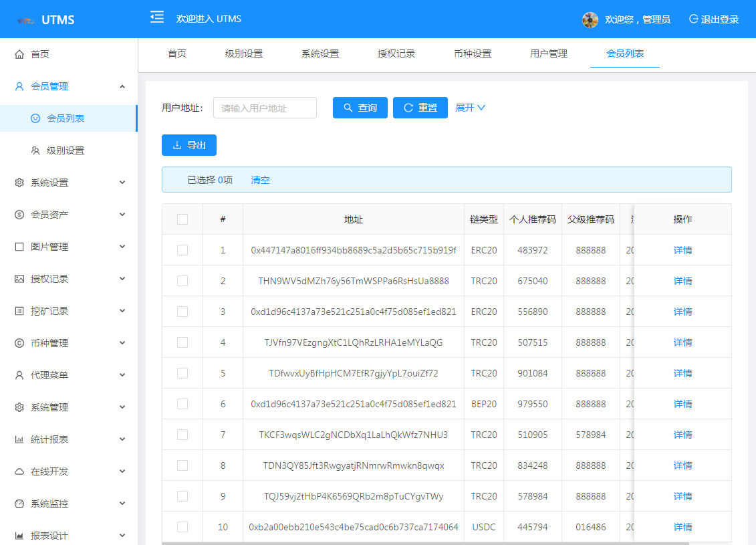Click the logout icon beside 退出登录

[x=693, y=19]
